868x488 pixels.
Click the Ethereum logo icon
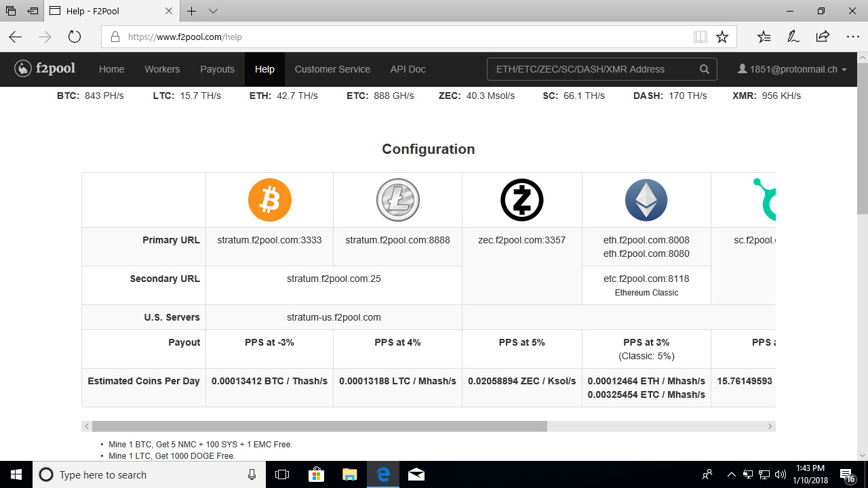[x=646, y=200]
